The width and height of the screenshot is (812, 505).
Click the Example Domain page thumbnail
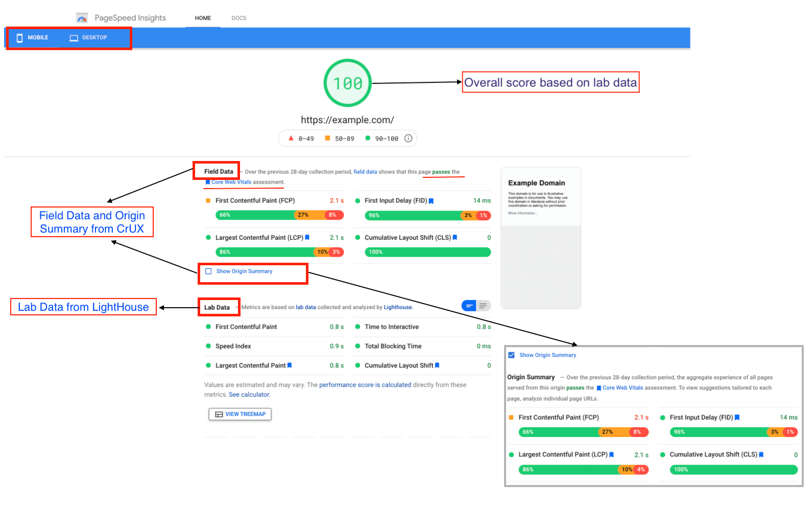541,238
